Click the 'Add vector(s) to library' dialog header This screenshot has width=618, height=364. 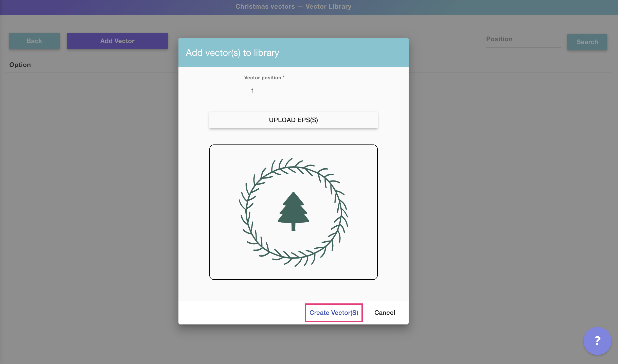click(x=232, y=53)
